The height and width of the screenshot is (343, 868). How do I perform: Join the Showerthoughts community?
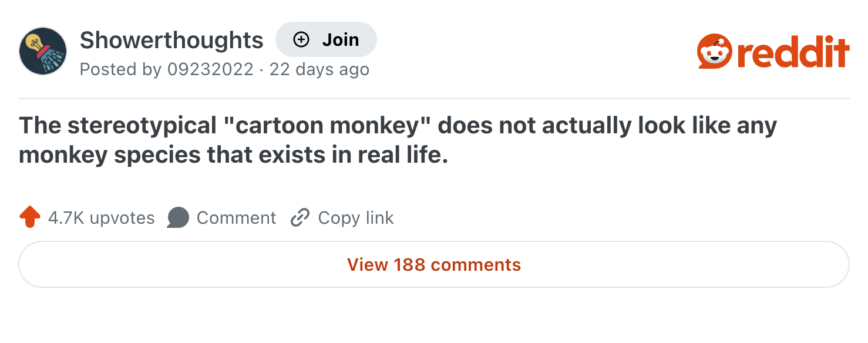coord(326,40)
